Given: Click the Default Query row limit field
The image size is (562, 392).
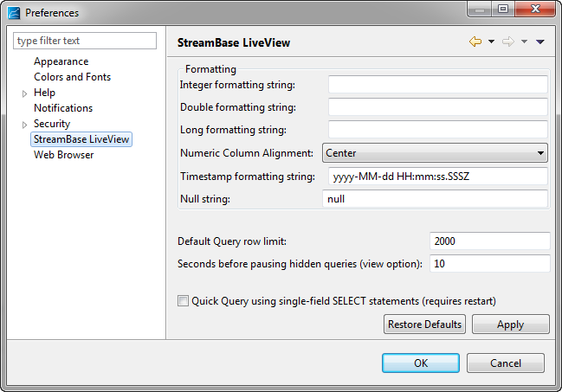Looking at the screenshot, I should tap(489, 241).
